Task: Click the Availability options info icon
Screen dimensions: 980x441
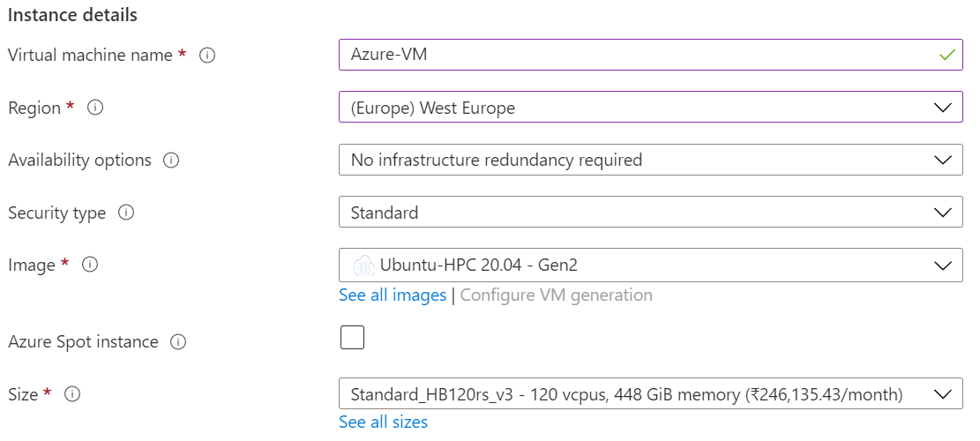Action: point(172,161)
